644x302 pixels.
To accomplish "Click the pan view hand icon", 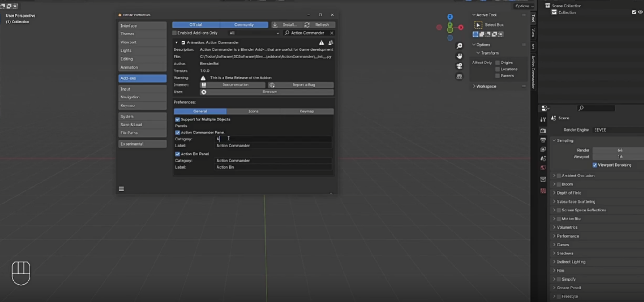I will (460, 56).
